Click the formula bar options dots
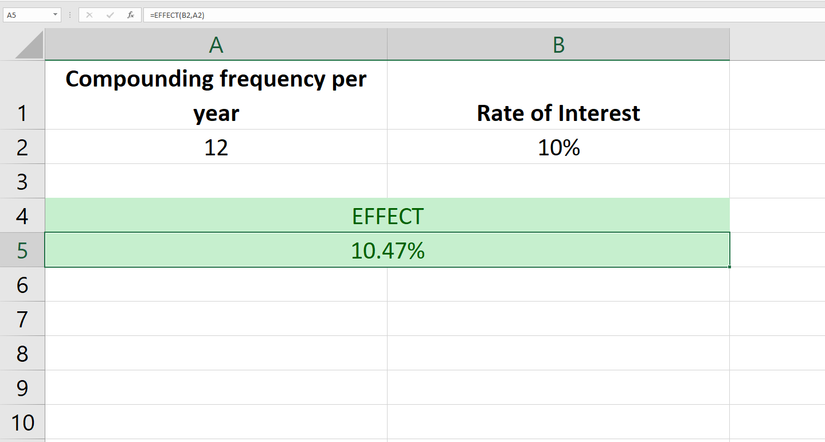 coord(69,15)
